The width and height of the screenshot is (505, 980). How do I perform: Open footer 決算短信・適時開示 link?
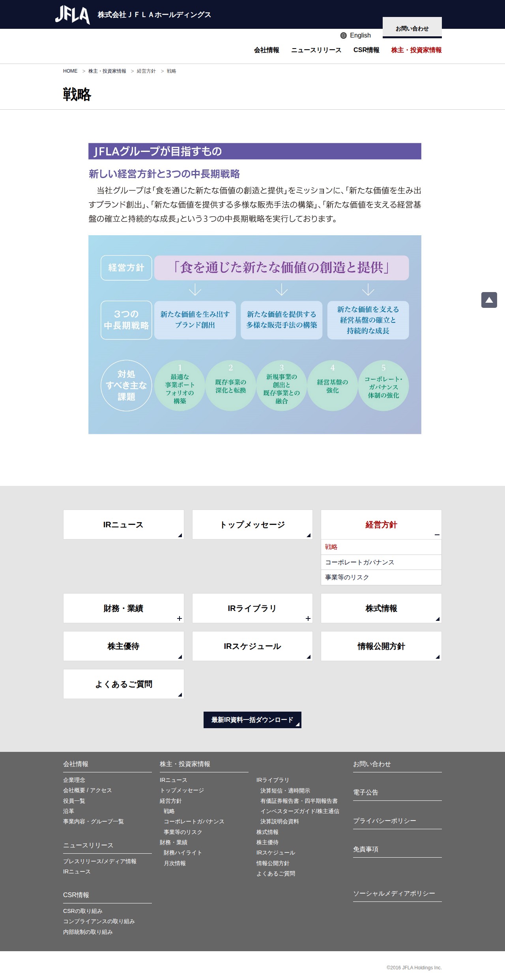[285, 791]
